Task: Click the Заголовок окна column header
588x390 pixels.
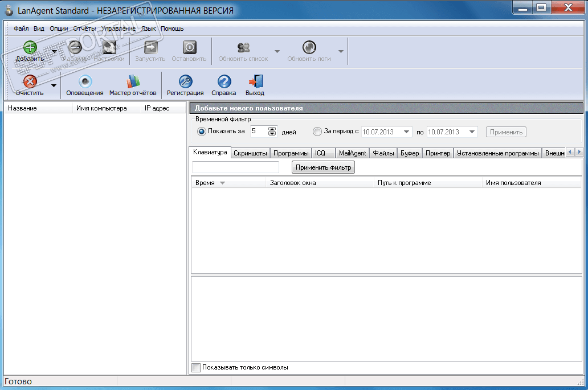Action: point(320,183)
